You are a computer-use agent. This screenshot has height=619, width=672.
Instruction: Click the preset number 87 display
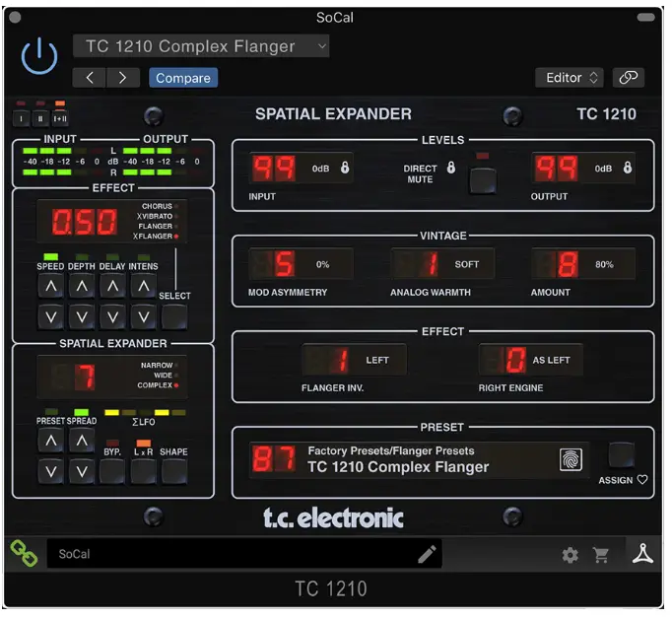coord(274,459)
